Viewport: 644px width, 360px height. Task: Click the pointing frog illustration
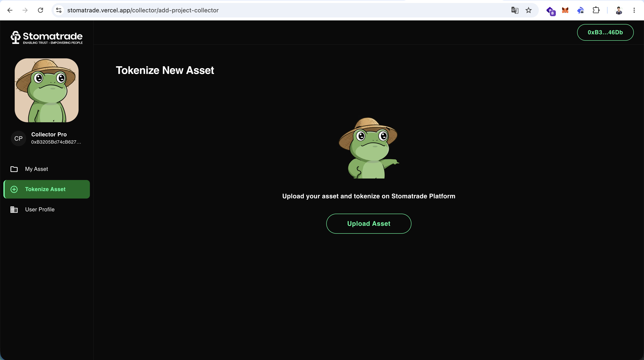coord(369,148)
